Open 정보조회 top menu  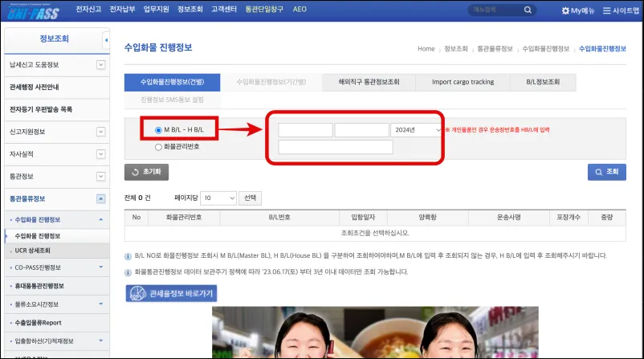tap(190, 9)
